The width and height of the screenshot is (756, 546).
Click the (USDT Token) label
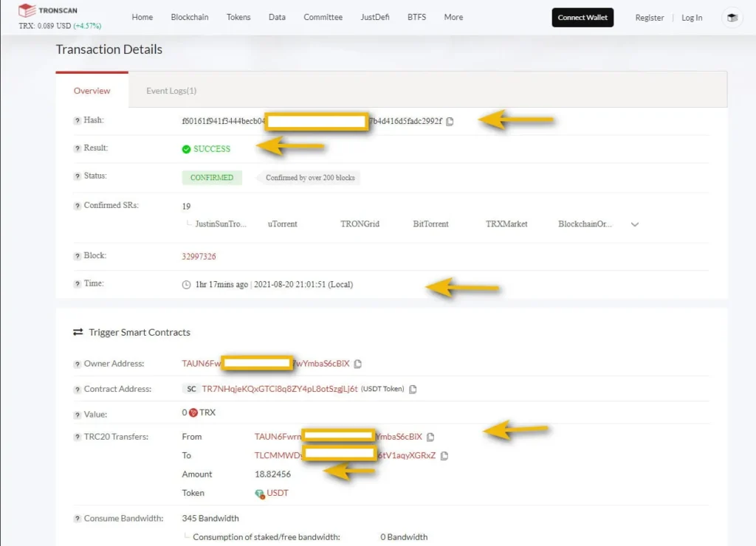tap(383, 389)
